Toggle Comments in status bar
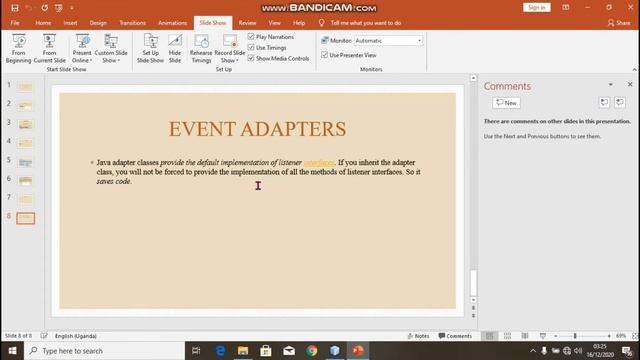Image resolution: width=640 pixels, height=360 pixels. click(455, 336)
